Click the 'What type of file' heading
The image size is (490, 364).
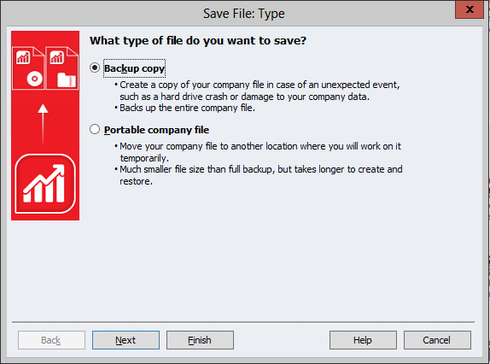(198, 41)
